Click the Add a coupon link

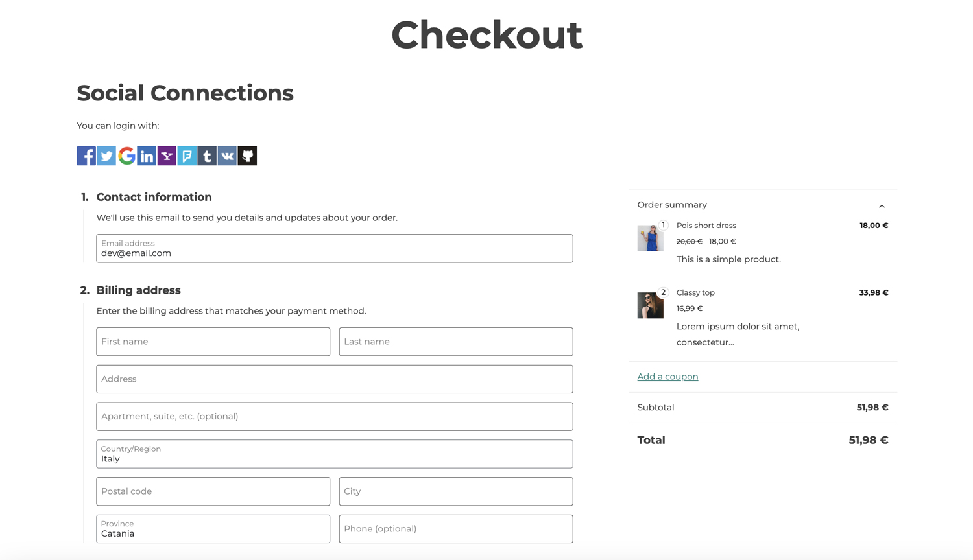coord(667,377)
